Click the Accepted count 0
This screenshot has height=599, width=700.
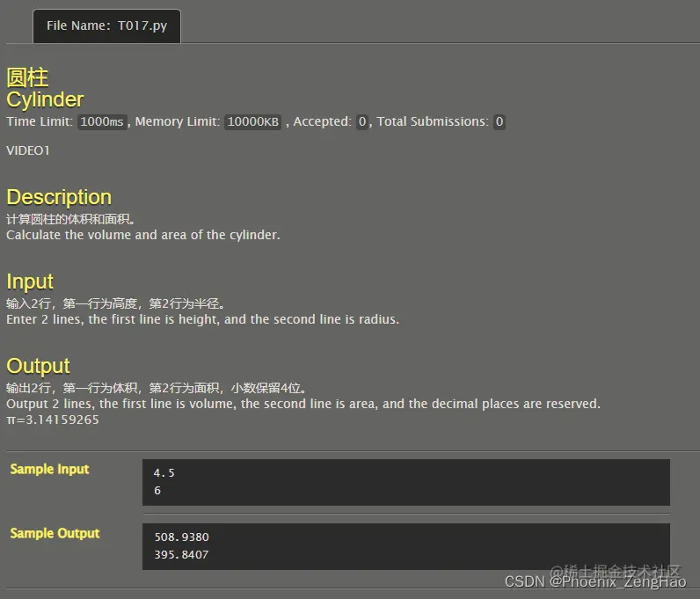pyautogui.click(x=362, y=121)
